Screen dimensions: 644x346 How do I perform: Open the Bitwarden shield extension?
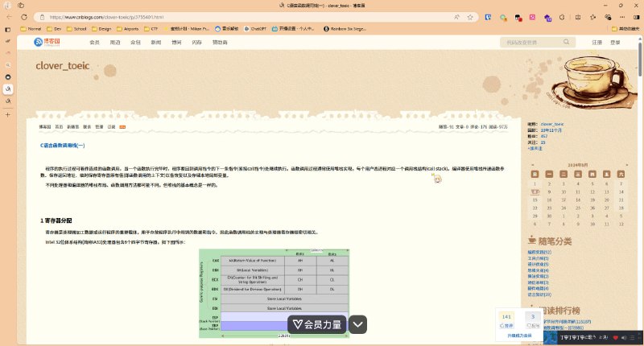pos(488,17)
